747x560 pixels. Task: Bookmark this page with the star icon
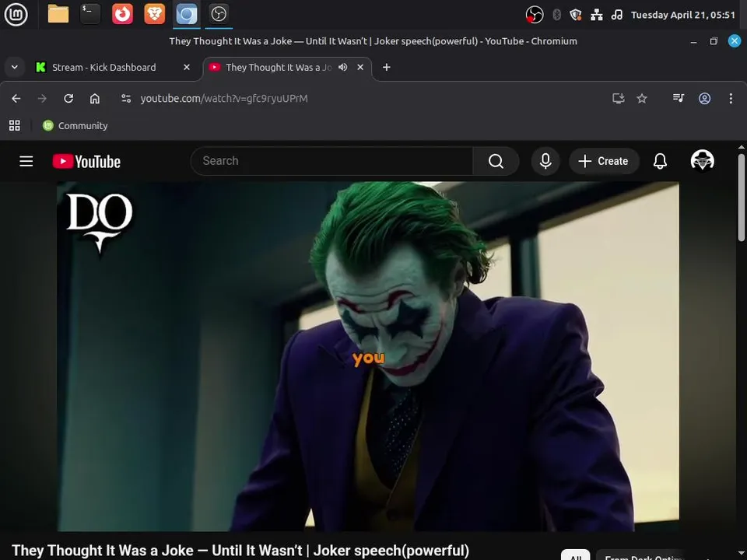tap(642, 98)
